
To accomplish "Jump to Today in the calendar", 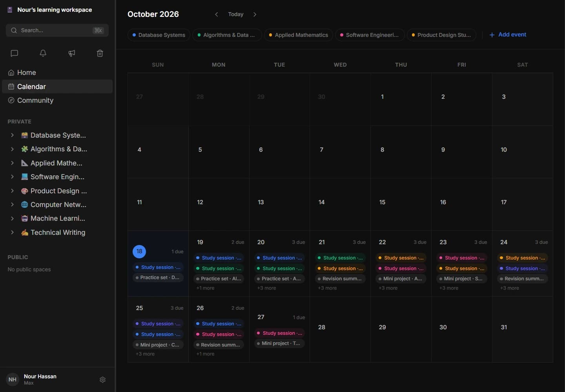I will tap(236, 15).
